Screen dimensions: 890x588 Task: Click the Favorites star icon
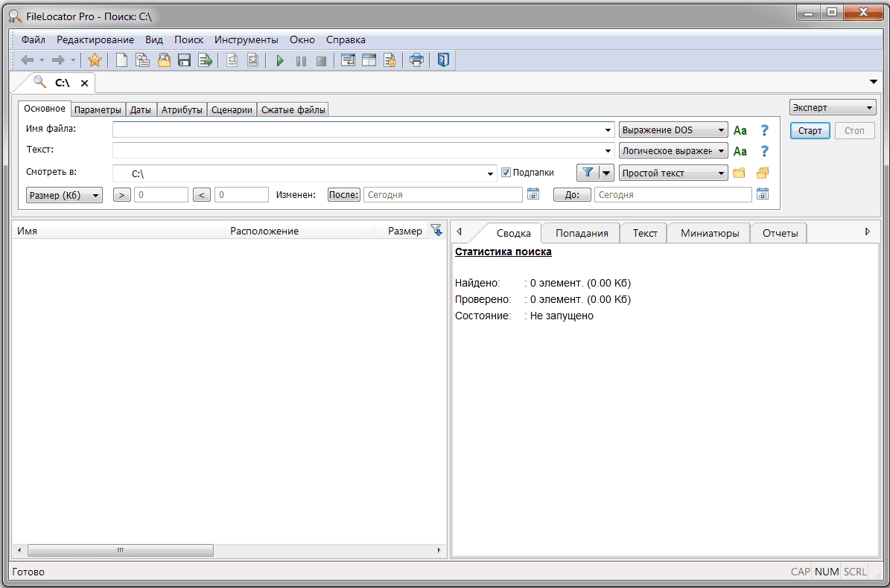[95, 60]
